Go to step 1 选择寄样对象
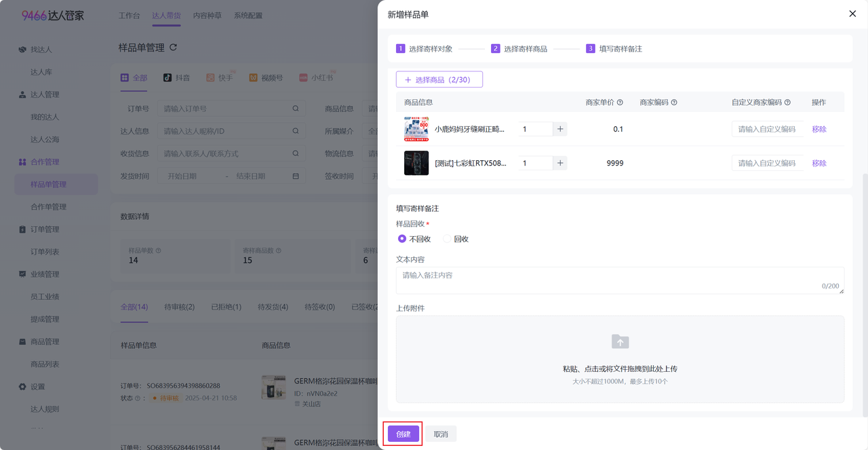This screenshot has width=868, height=450. pyautogui.click(x=425, y=49)
